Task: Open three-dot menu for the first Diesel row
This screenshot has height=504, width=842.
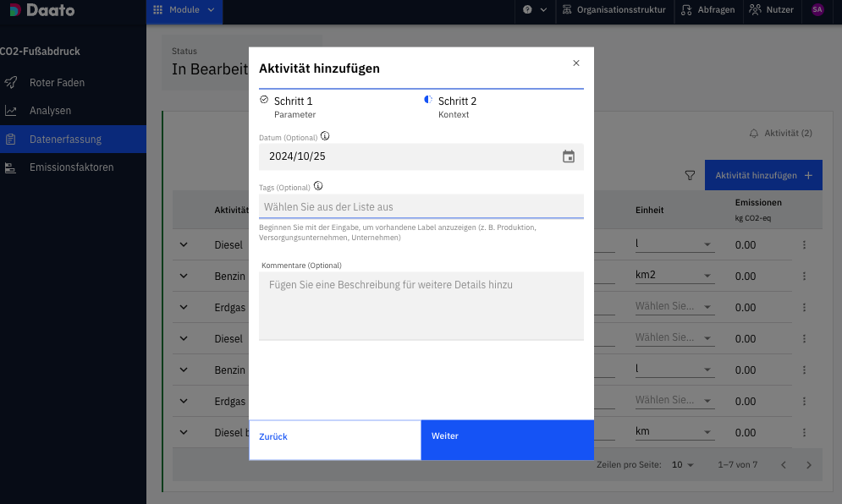Action: (804, 244)
